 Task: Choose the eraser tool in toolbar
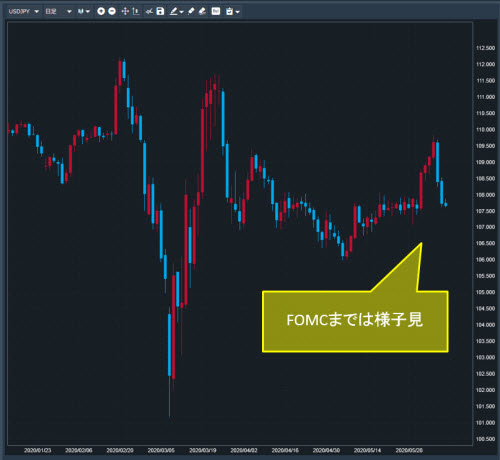[202, 11]
